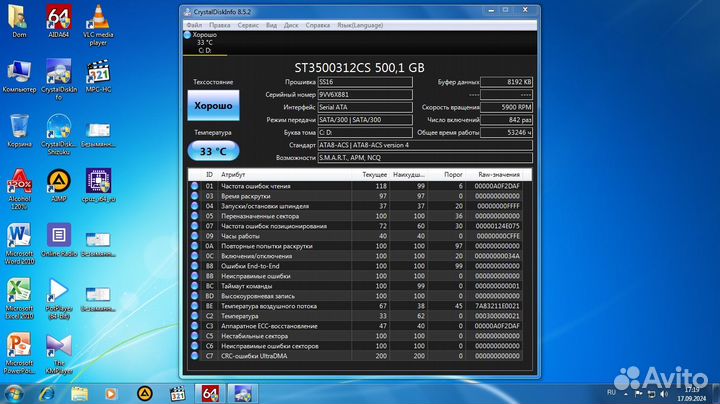
Task: Select row 03 Время раскрутки
Action: coord(356,196)
